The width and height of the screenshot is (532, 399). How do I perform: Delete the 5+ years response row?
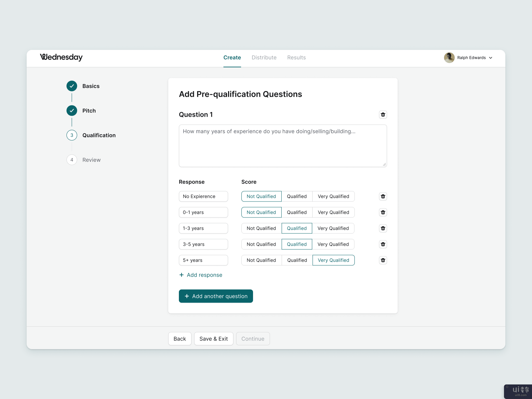point(383,260)
